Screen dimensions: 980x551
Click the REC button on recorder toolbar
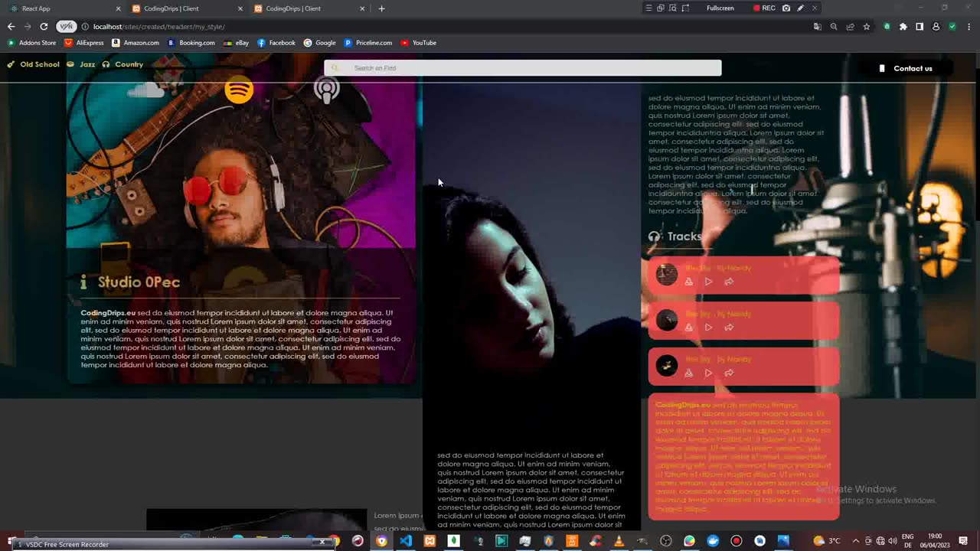coord(764,8)
